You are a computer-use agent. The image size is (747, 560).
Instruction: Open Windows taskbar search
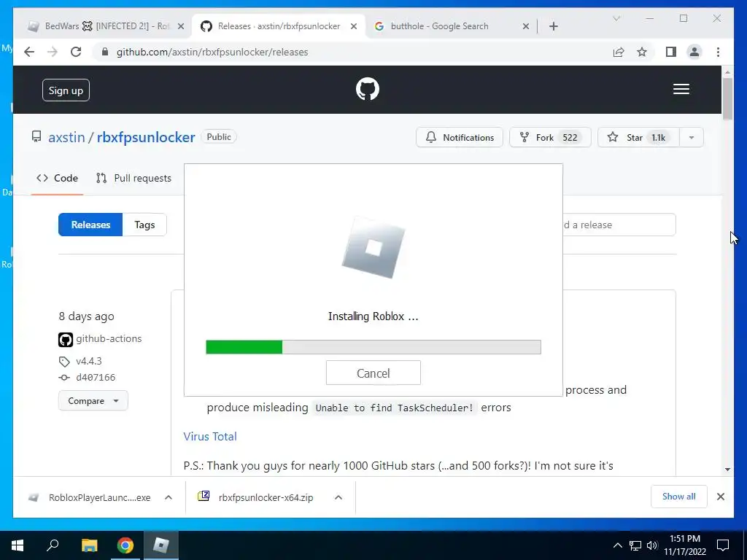click(x=53, y=545)
